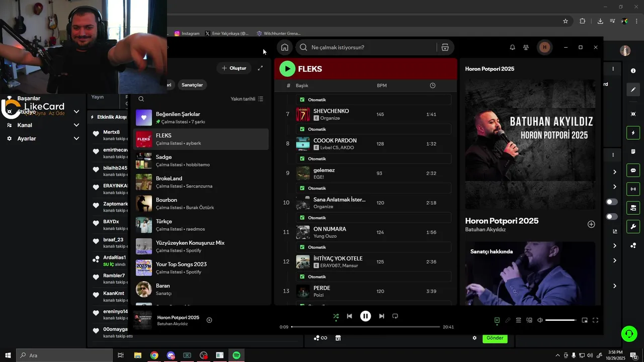Toggle Otomatik checkbox above ON NUMARA

(x=302, y=218)
